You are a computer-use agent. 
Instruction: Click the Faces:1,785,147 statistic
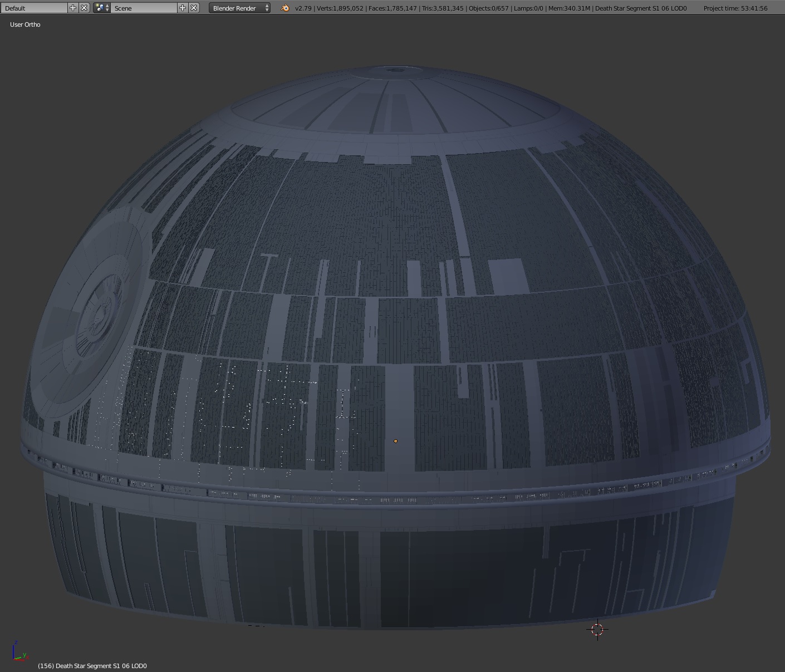[392, 8]
